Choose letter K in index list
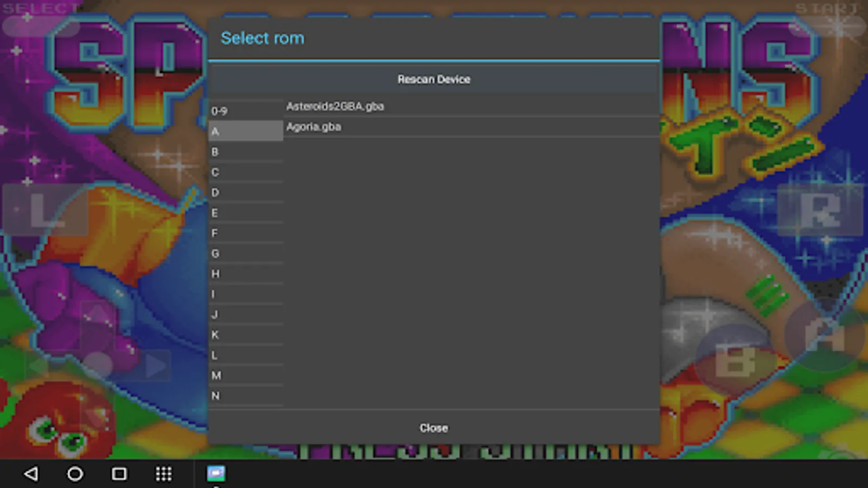The image size is (868, 488). [246, 335]
